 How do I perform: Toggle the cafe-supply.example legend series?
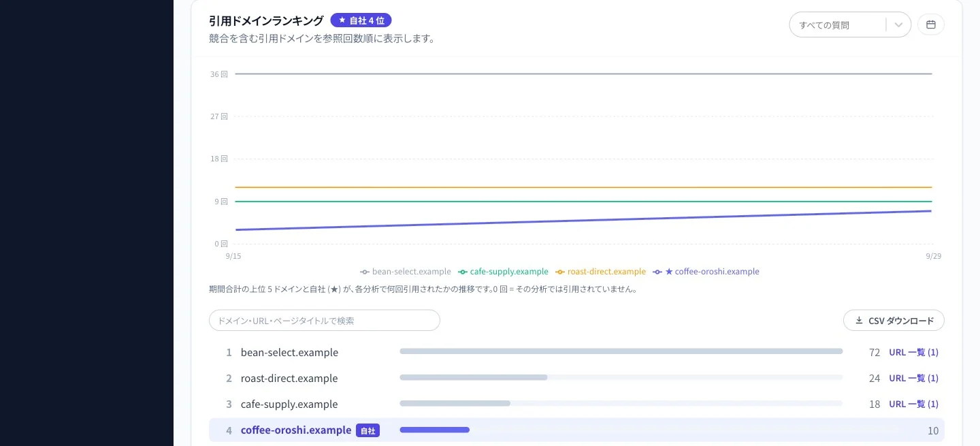point(504,272)
